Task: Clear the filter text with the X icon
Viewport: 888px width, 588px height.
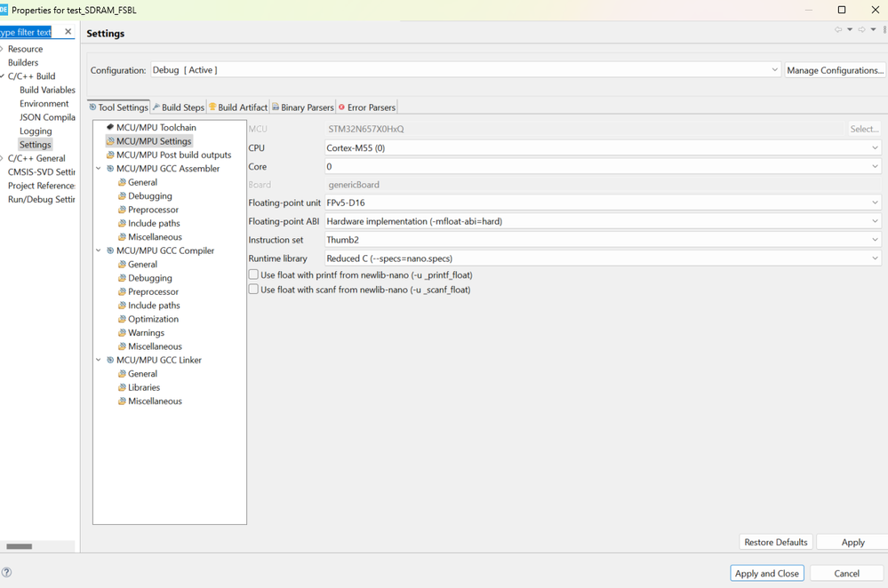Action: point(68,32)
